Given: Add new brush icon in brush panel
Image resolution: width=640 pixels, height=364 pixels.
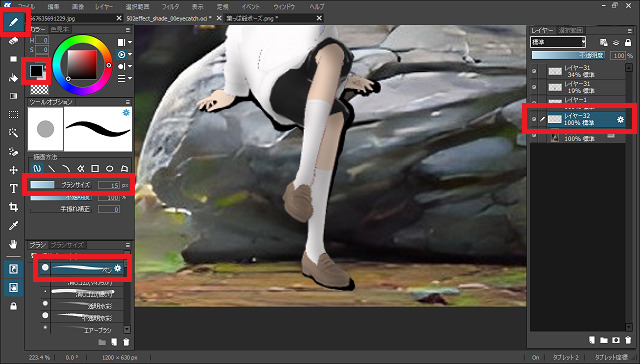Looking at the screenshot, I should tap(114, 342).
